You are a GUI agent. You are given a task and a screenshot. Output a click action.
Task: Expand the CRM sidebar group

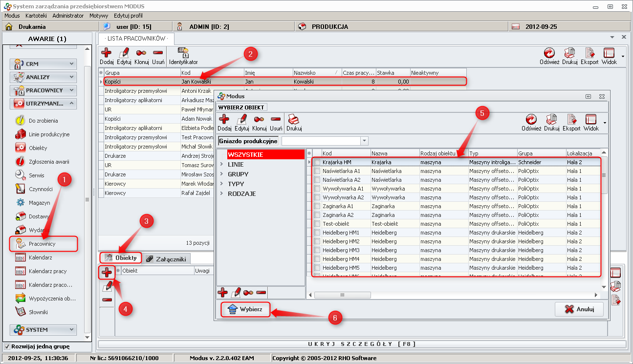[72, 64]
